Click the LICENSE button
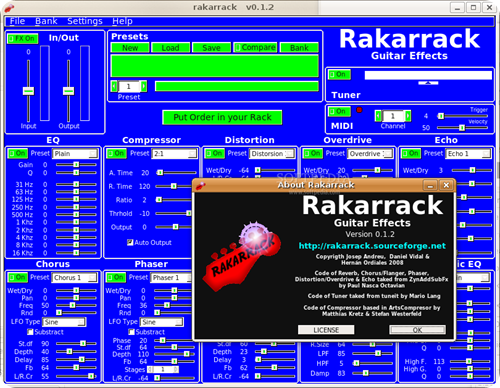The height and width of the screenshot is (388, 500). tap(326, 330)
